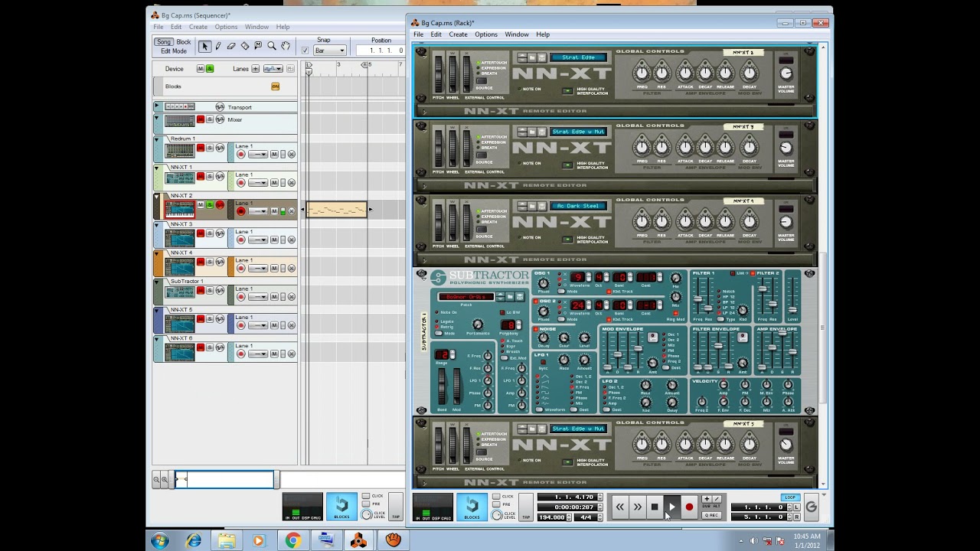Open Internet Explorer from the taskbar

coord(193,541)
